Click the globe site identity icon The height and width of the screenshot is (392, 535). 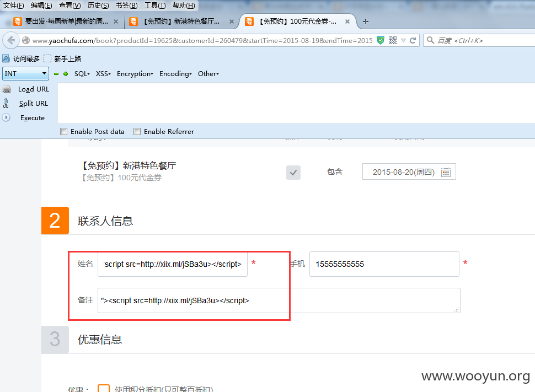pos(26,41)
